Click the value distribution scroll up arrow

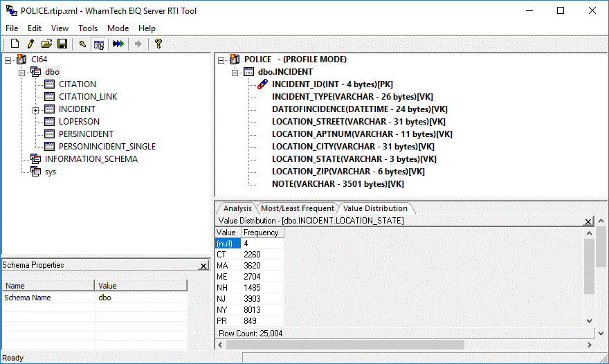pos(589,233)
